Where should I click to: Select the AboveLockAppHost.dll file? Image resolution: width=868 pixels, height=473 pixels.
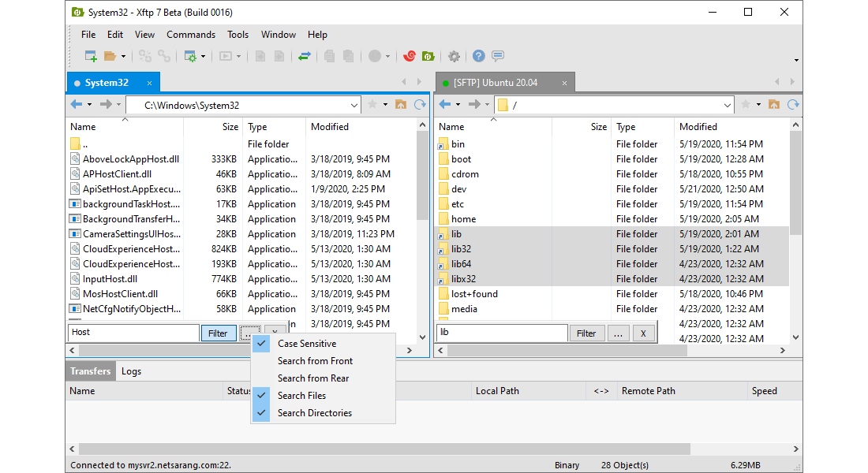tap(131, 158)
